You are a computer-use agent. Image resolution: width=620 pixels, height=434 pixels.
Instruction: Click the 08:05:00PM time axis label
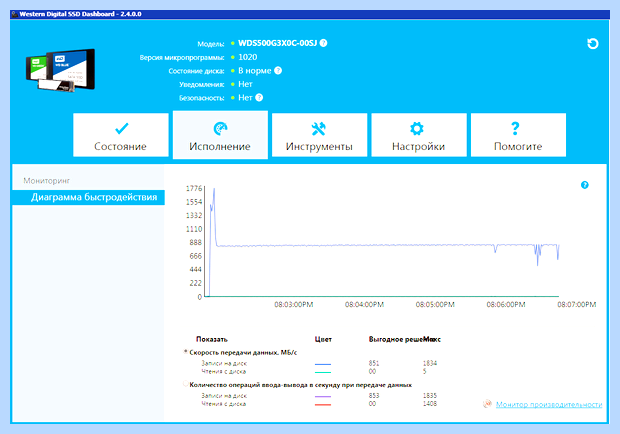coord(435,304)
